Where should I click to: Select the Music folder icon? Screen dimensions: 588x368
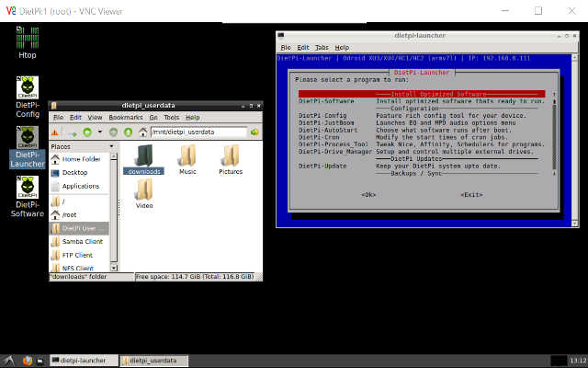(187, 159)
